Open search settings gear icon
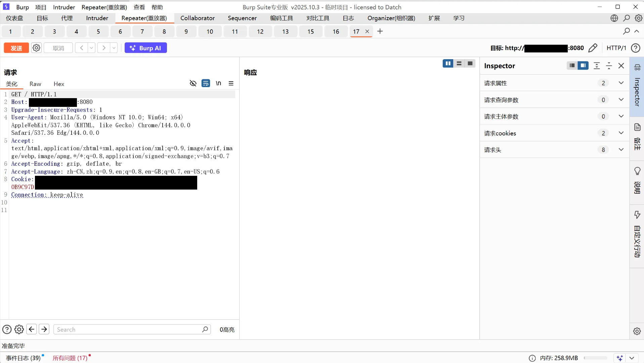The height and width of the screenshot is (363, 644). tap(19, 329)
